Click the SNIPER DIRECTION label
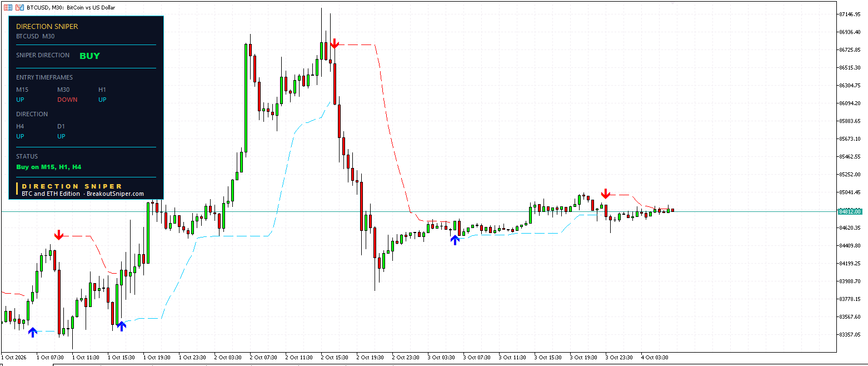Viewport: 868px width, 366px height. point(43,55)
